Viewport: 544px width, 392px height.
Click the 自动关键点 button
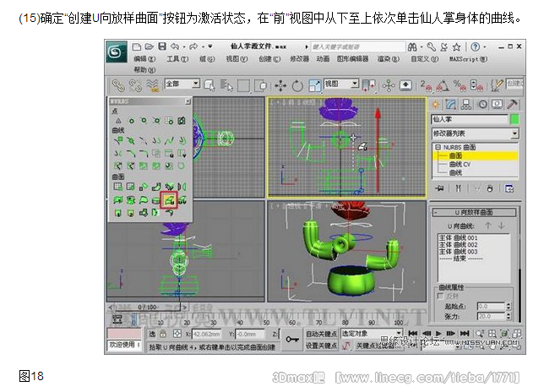321,334
